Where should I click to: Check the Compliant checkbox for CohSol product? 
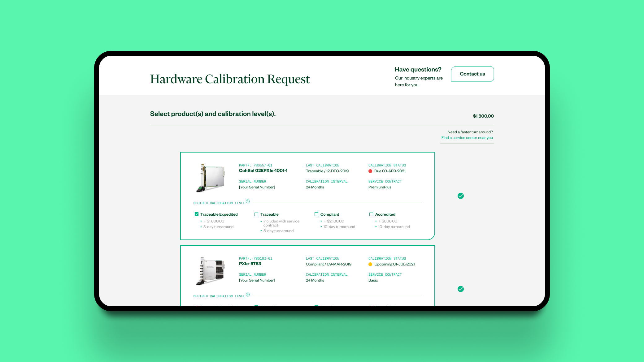click(x=316, y=214)
